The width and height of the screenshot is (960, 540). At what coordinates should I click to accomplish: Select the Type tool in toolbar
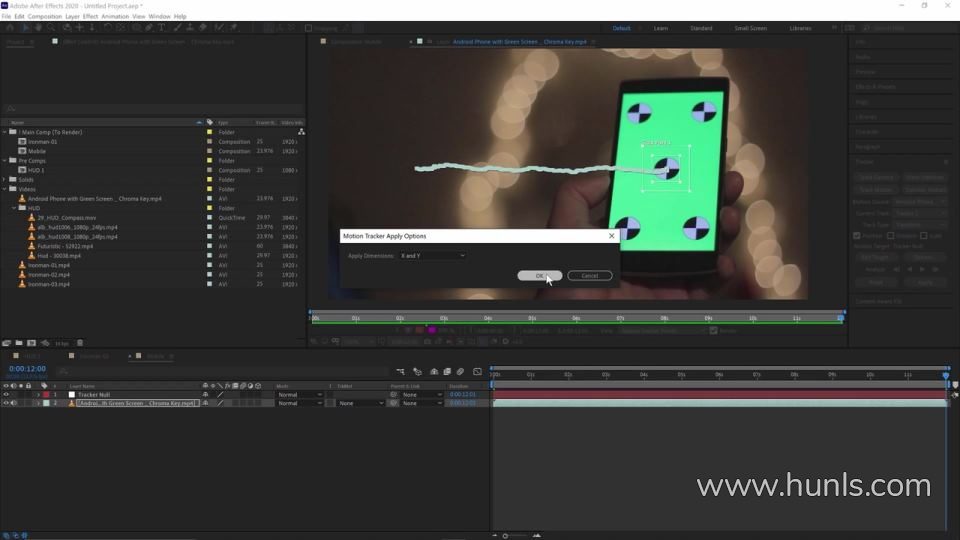click(x=162, y=28)
